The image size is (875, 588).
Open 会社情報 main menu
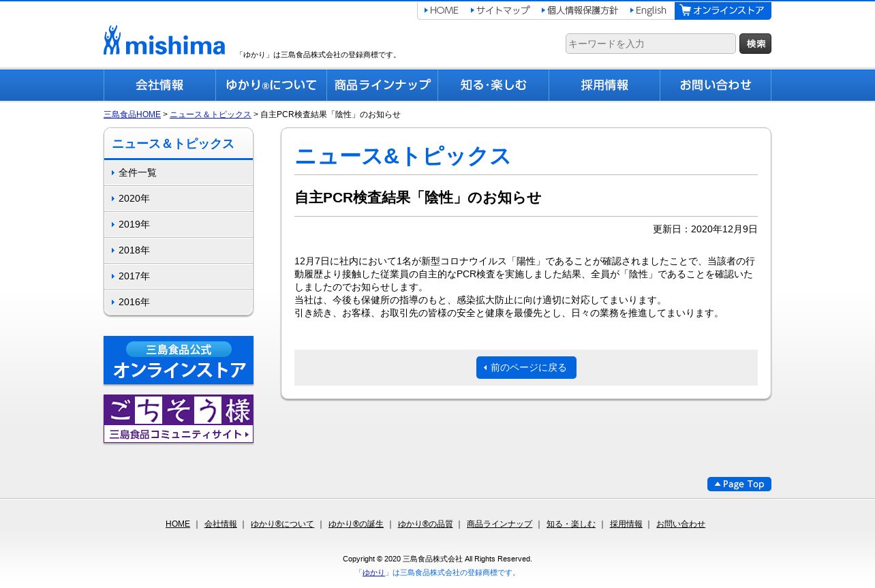point(159,85)
